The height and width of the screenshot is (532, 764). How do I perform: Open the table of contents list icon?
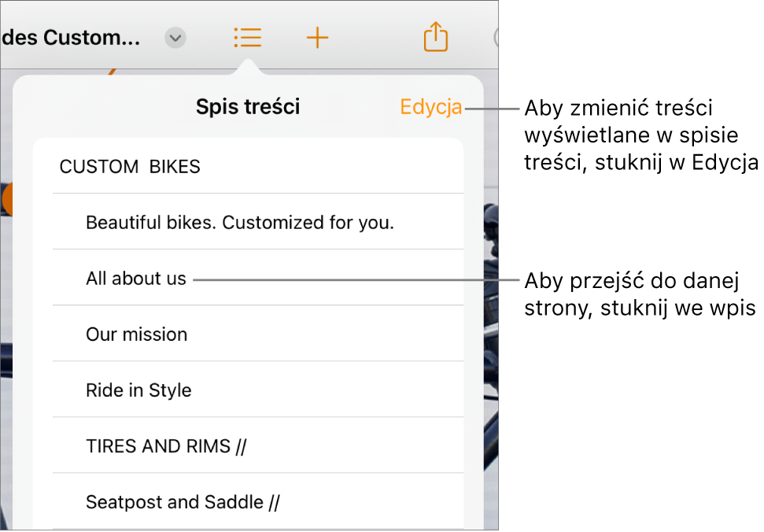coord(248,38)
